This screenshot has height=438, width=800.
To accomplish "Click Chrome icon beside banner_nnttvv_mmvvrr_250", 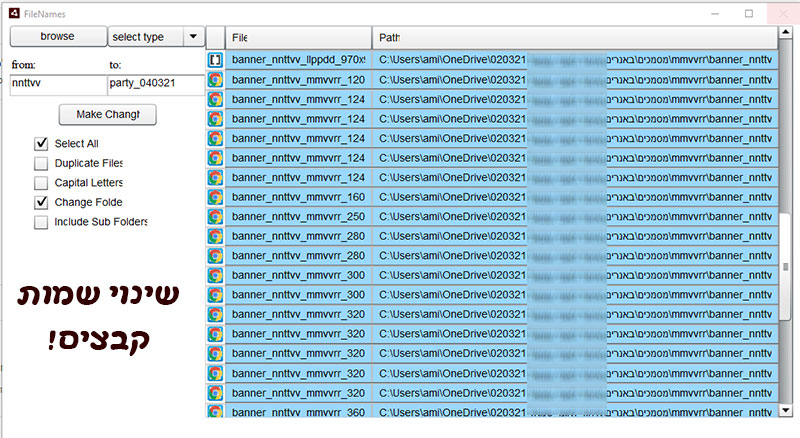I will (x=215, y=216).
